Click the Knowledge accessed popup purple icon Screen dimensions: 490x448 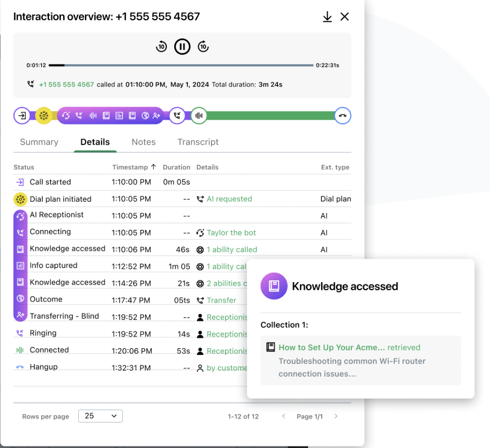pyautogui.click(x=274, y=286)
